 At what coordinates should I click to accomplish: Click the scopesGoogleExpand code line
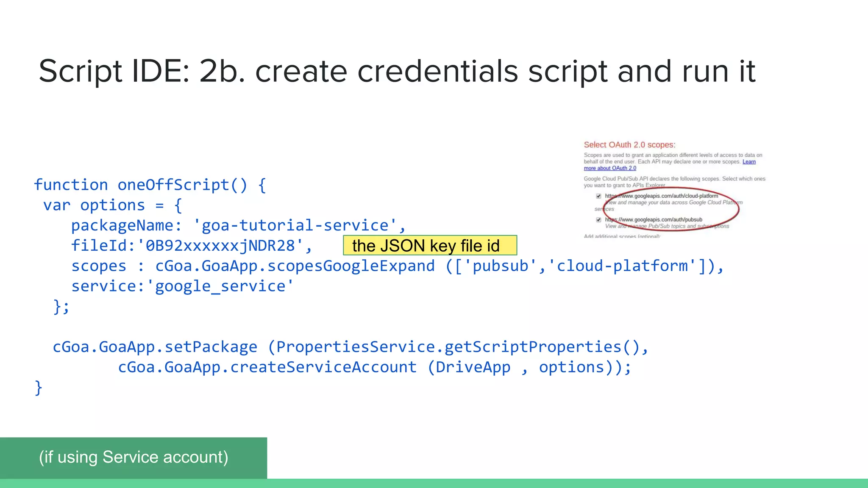point(398,266)
